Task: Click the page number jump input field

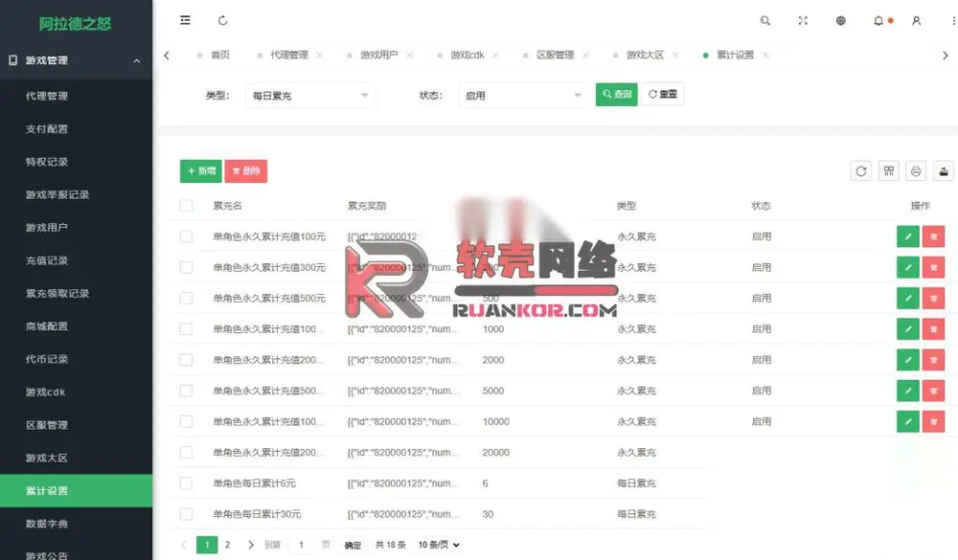Action: coord(301,545)
